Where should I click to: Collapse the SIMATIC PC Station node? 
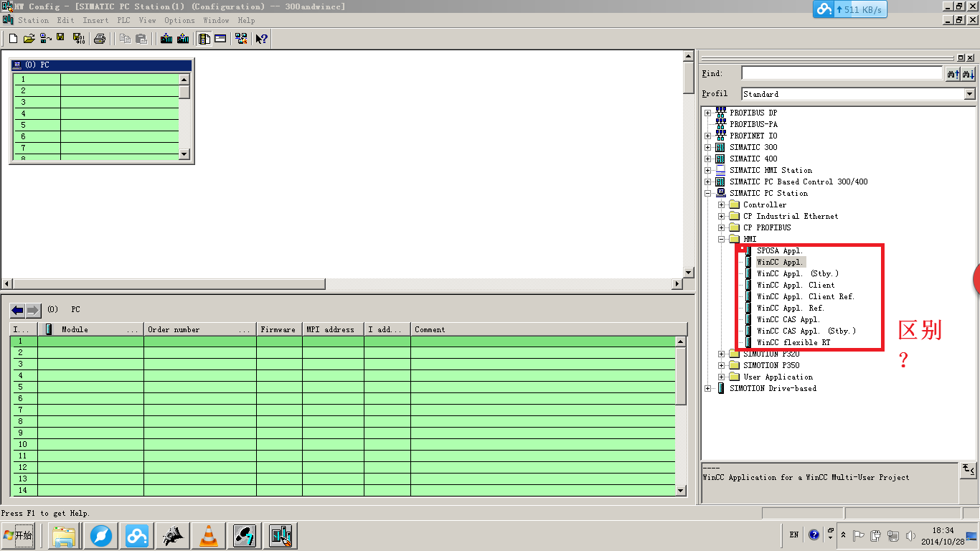point(708,193)
